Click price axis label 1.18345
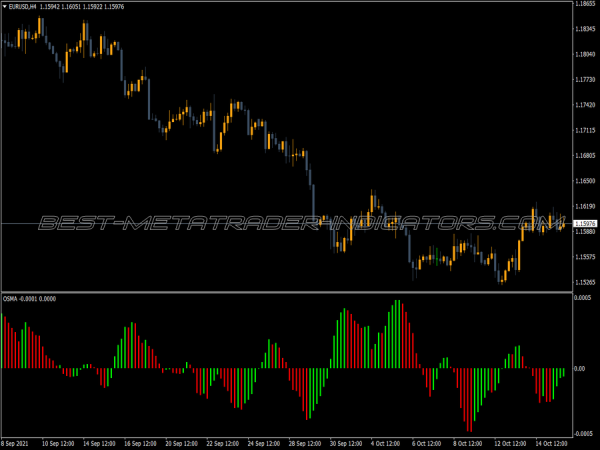The height and width of the screenshot is (450, 600). [x=585, y=29]
